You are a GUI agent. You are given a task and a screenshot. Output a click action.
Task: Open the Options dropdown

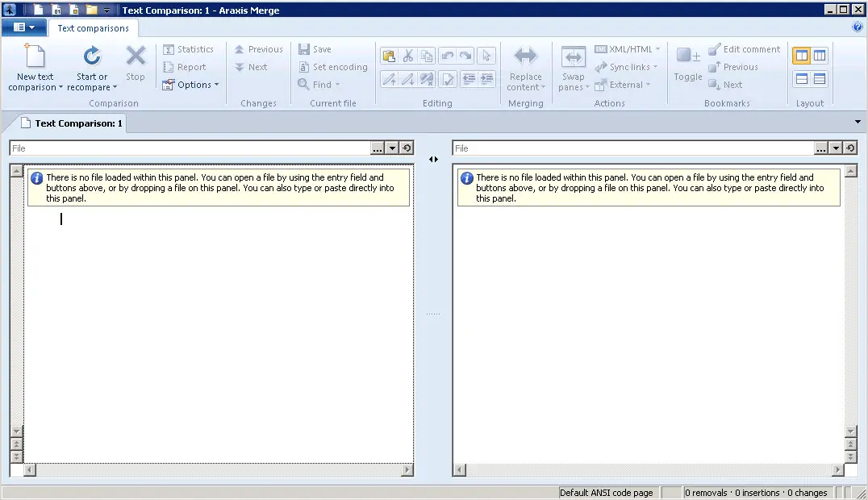point(191,85)
